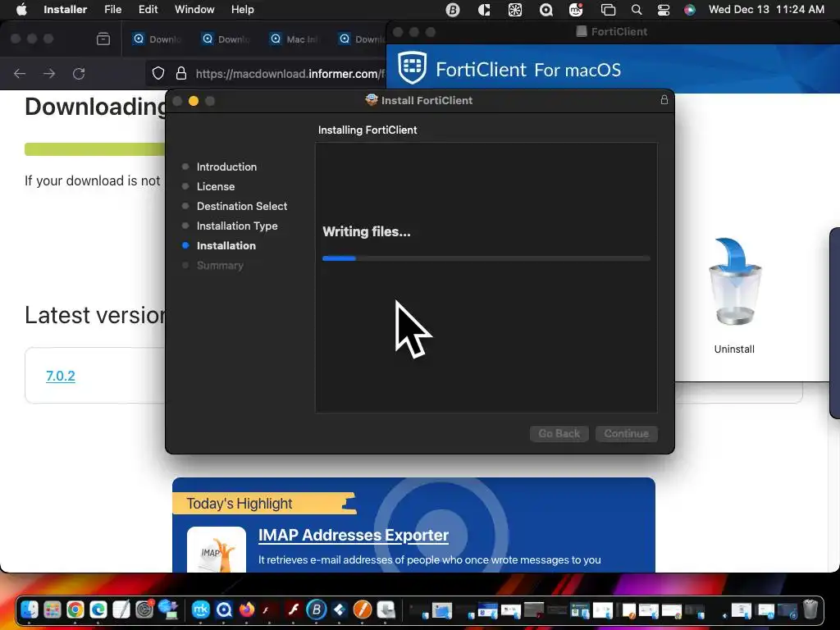Go back in the browser
840x630 pixels.
click(20, 73)
